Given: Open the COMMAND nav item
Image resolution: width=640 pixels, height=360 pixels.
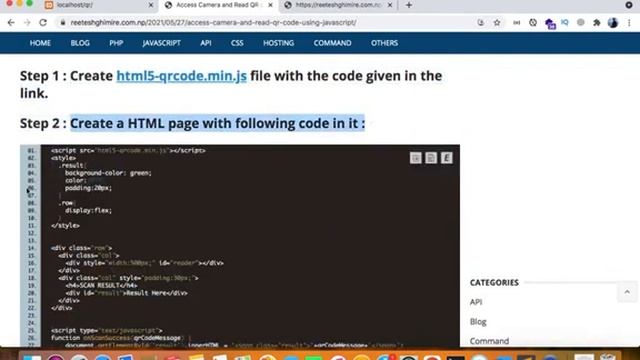Looking at the screenshot, I should tap(332, 43).
